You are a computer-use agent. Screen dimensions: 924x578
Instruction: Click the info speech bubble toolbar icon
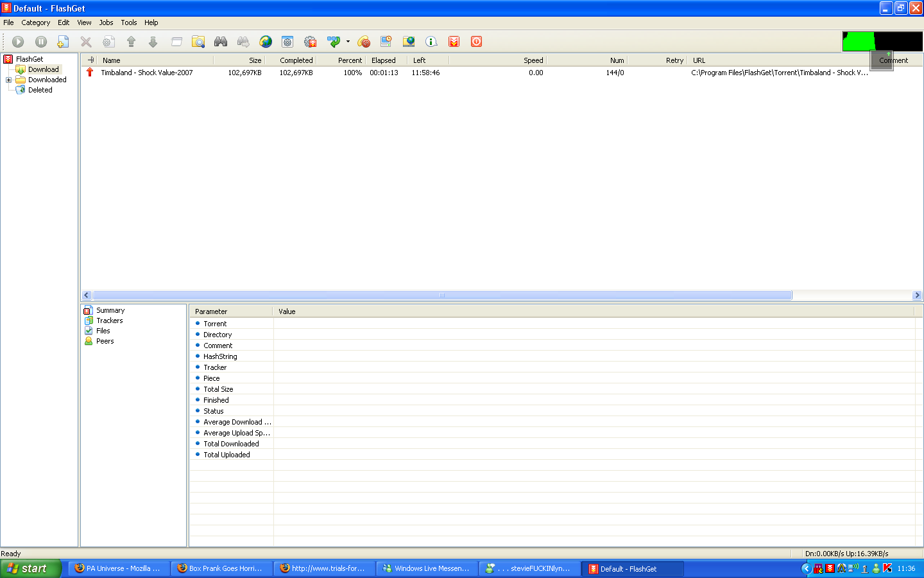(432, 42)
